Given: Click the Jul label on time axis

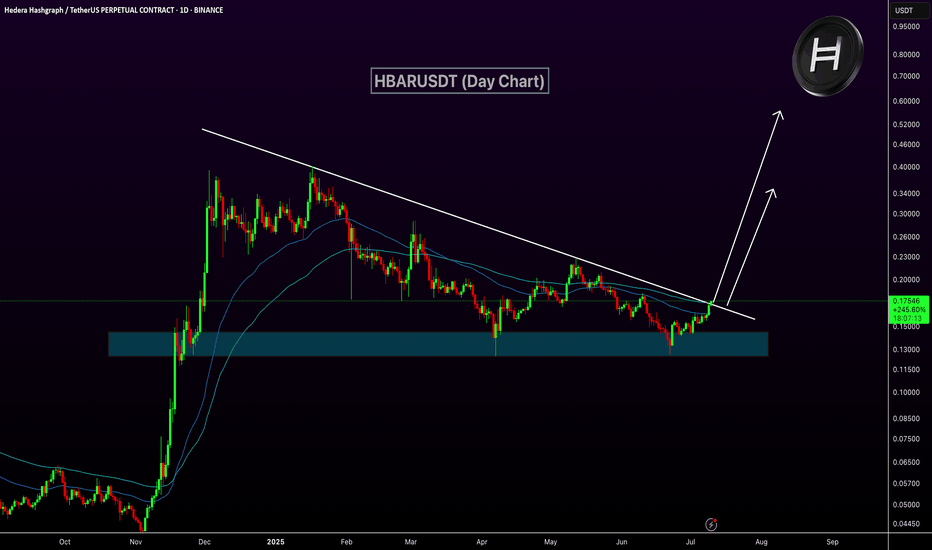Looking at the screenshot, I should click(691, 542).
